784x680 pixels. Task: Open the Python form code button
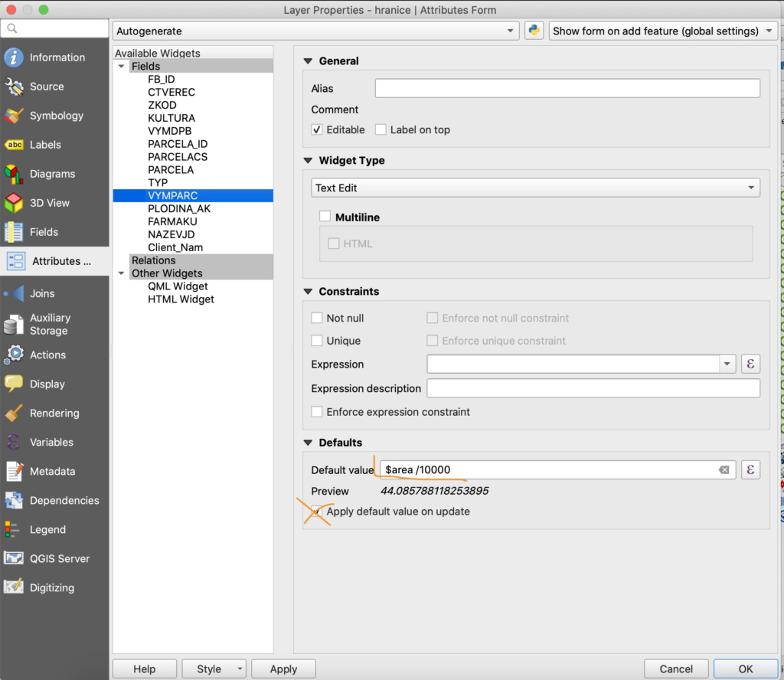534,31
